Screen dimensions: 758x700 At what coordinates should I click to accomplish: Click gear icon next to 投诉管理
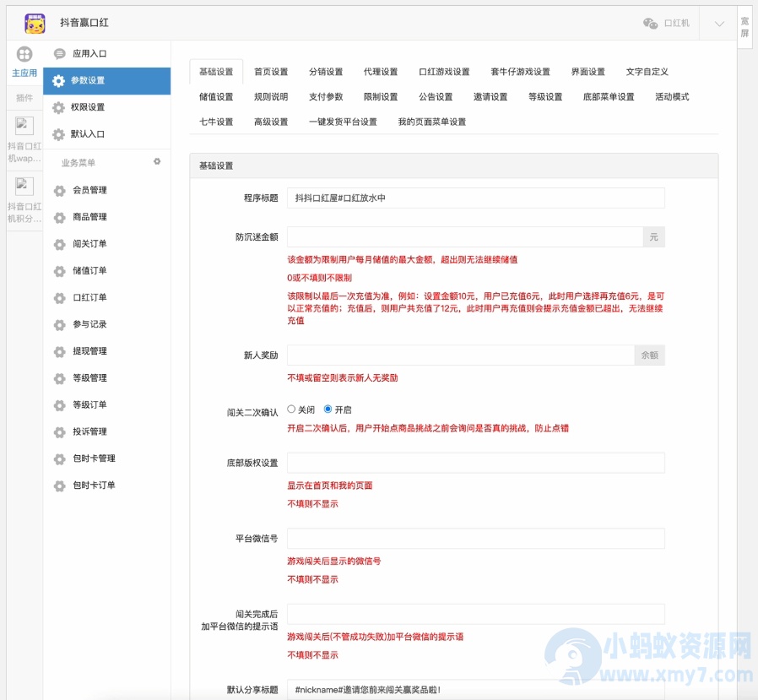pos(59,432)
